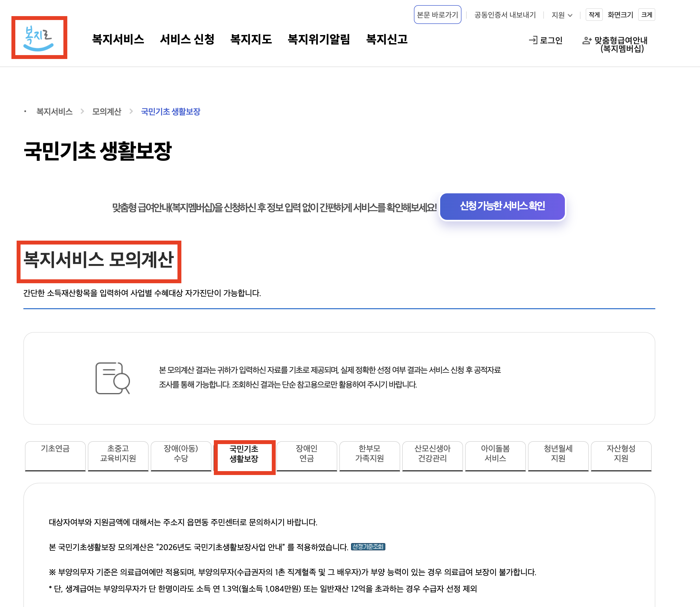Viewport: 700px width, 607px height.
Task: Increase screen size with 크게 button
Action: point(646,15)
